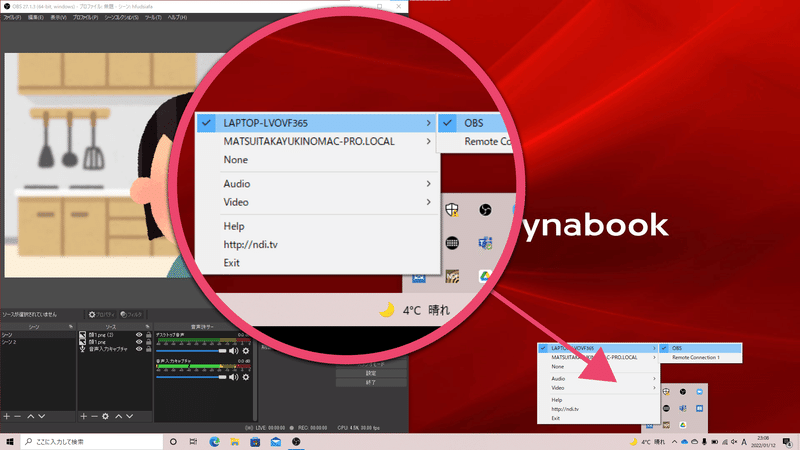Click the OBS icon in the tray overflow popup

(x=683, y=392)
